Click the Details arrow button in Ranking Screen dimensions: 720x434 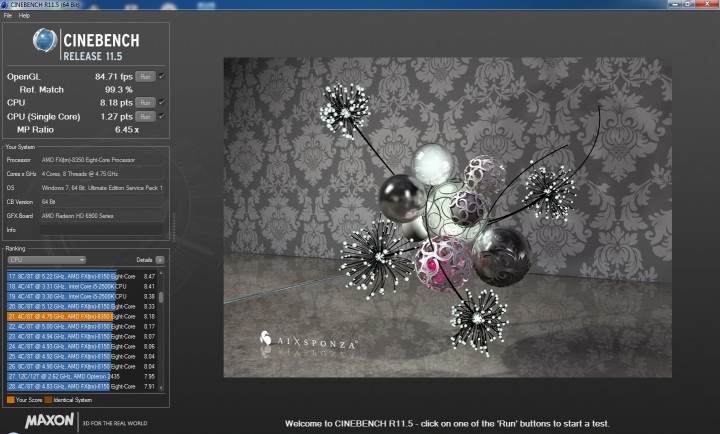[x=160, y=260]
